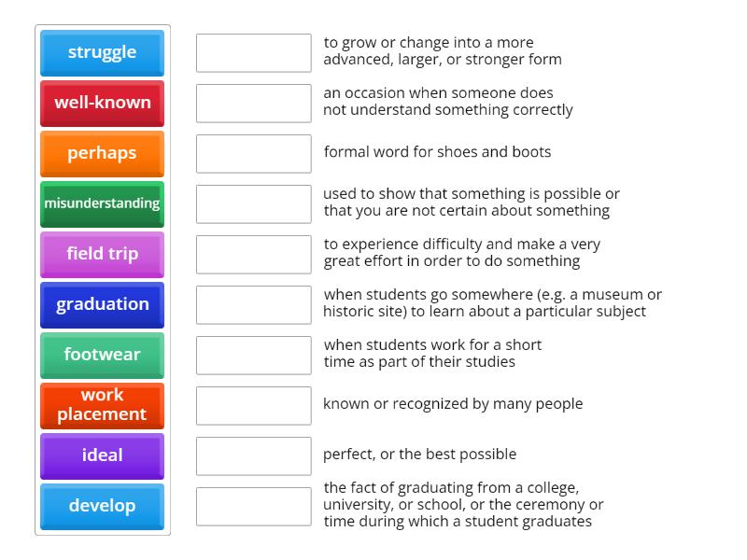Click answer box beside 'to grow or change'

click(253, 53)
